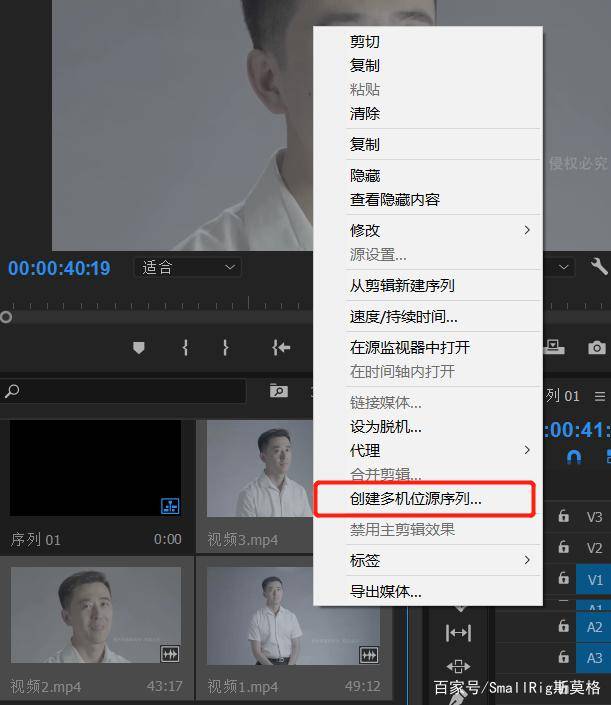Toggle the timeline snap magnet icon
This screenshot has width=611, height=705.
click(x=574, y=456)
